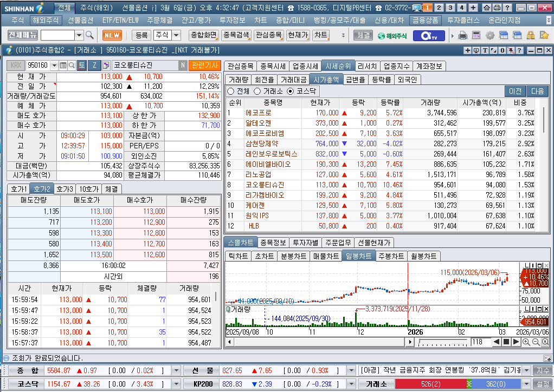This screenshot has width=554, height=392.
Task: Toggle the 거래량 indicator marker on chart
Action: pos(228,309)
